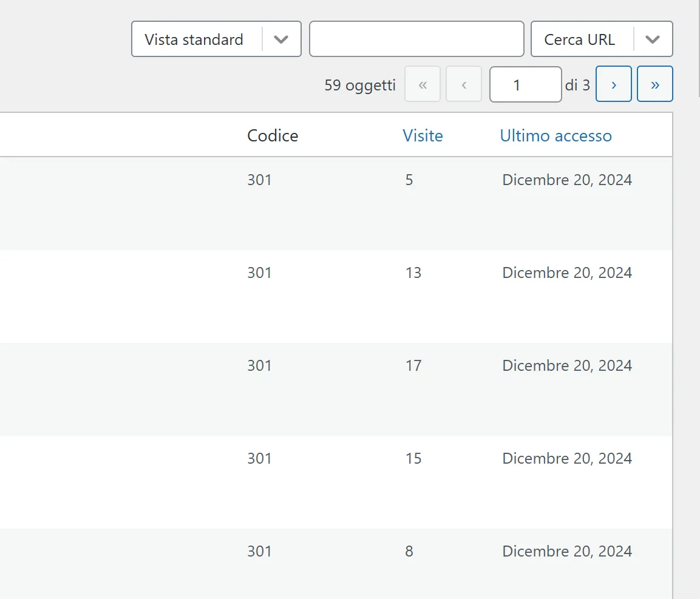700x599 pixels.
Task: Click the row with 13 visits
Action: coord(413,272)
